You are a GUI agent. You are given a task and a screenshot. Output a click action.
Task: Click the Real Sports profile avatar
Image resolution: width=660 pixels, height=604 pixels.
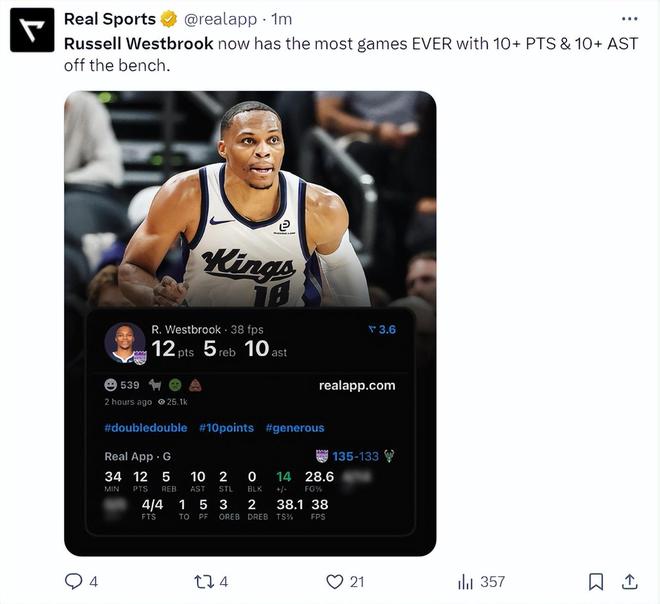[32, 30]
